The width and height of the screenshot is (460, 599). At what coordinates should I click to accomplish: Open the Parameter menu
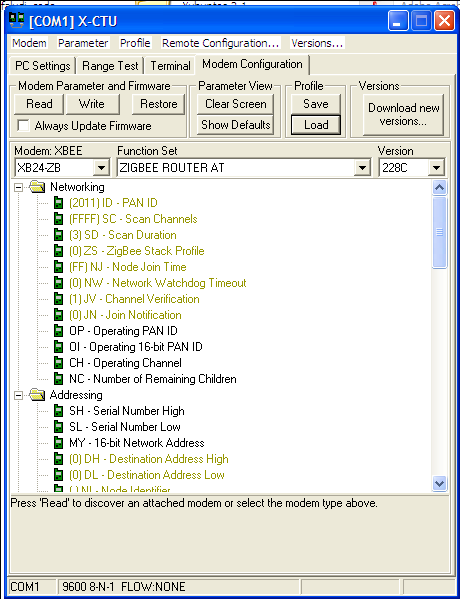coord(83,43)
